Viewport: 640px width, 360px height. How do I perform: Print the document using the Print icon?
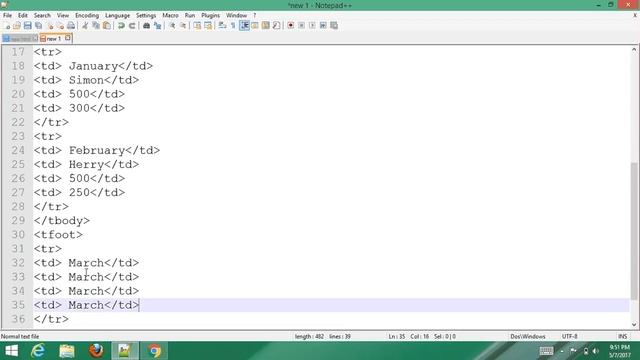pos(71,26)
